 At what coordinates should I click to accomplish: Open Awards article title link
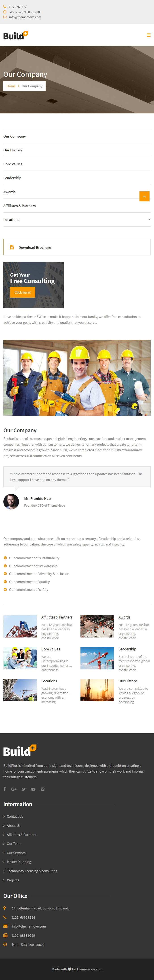pyautogui.click(x=124, y=617)
